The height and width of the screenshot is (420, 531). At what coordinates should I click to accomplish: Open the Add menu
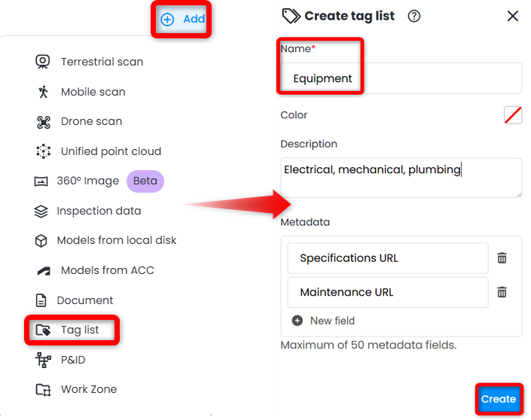(183, 19)
